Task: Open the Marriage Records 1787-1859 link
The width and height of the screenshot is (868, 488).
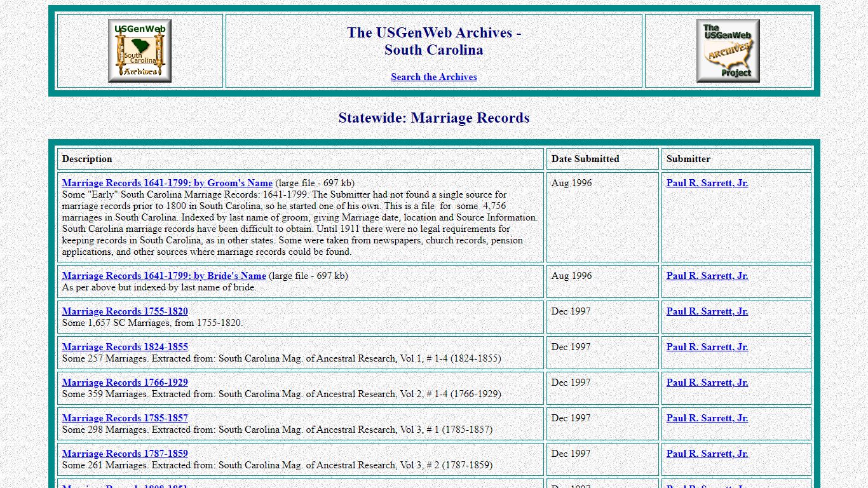Action: pyautogui.click(x=125, y=454)
